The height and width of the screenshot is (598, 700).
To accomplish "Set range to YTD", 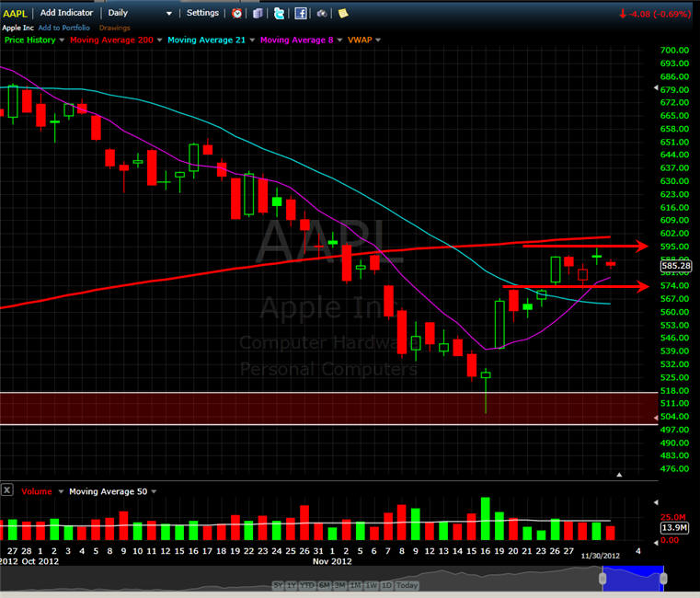I will [x=306, y=585].
